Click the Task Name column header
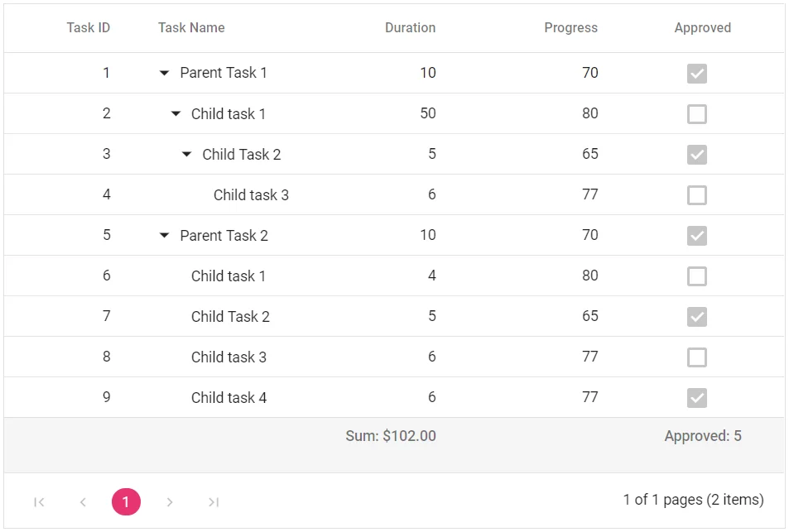The height and width of the screenshot is (532, 789). click(191, 27)
